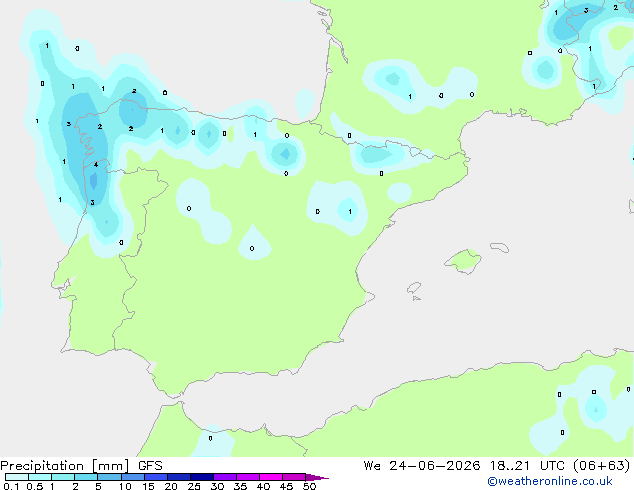
Task: Click the legend label '35'
Action: point(241,486)
